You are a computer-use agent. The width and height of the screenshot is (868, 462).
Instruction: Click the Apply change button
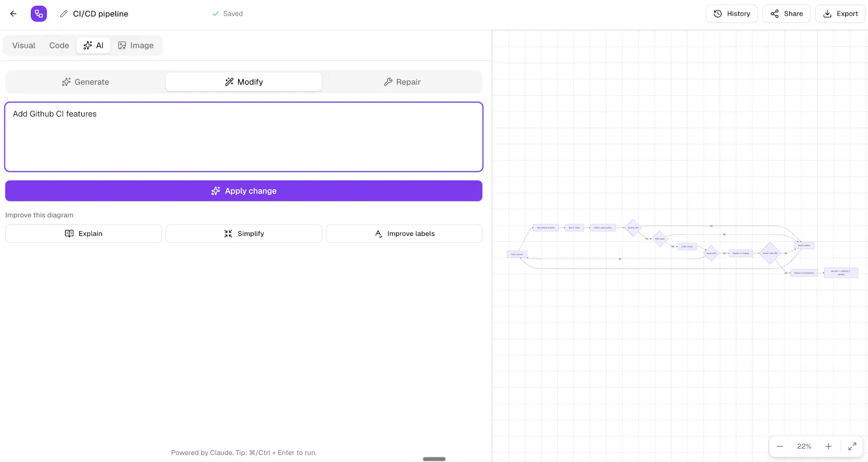[244, 191]
